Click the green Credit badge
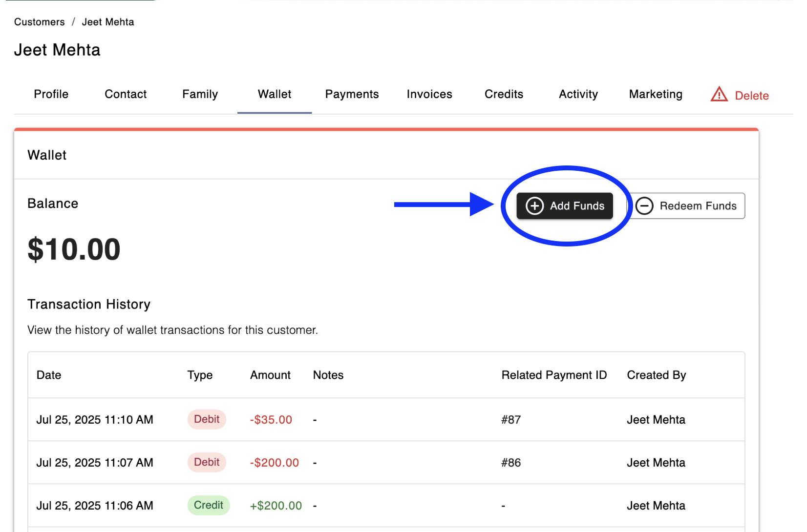This screenshot has height=532, width=807. 209,505
